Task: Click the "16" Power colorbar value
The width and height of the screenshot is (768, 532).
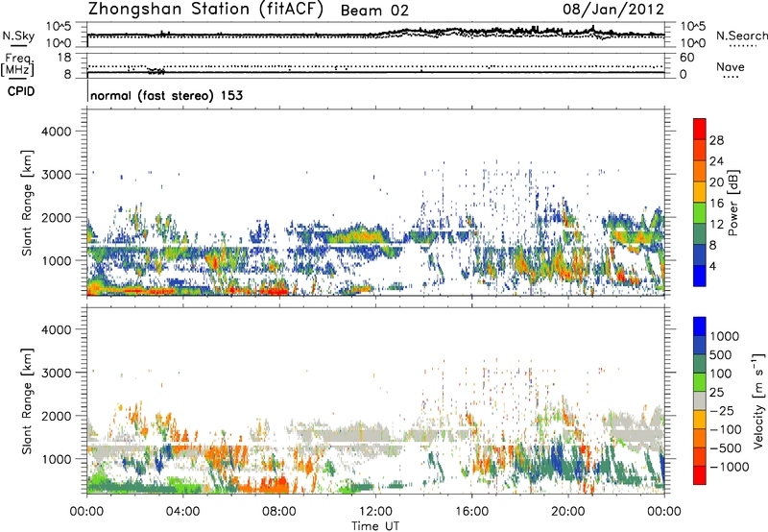Action: click(716, 204)
